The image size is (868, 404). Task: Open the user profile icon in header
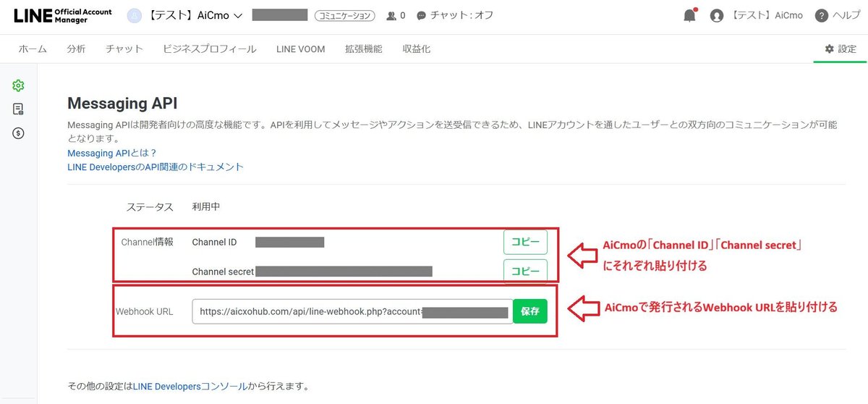[717, 15]
